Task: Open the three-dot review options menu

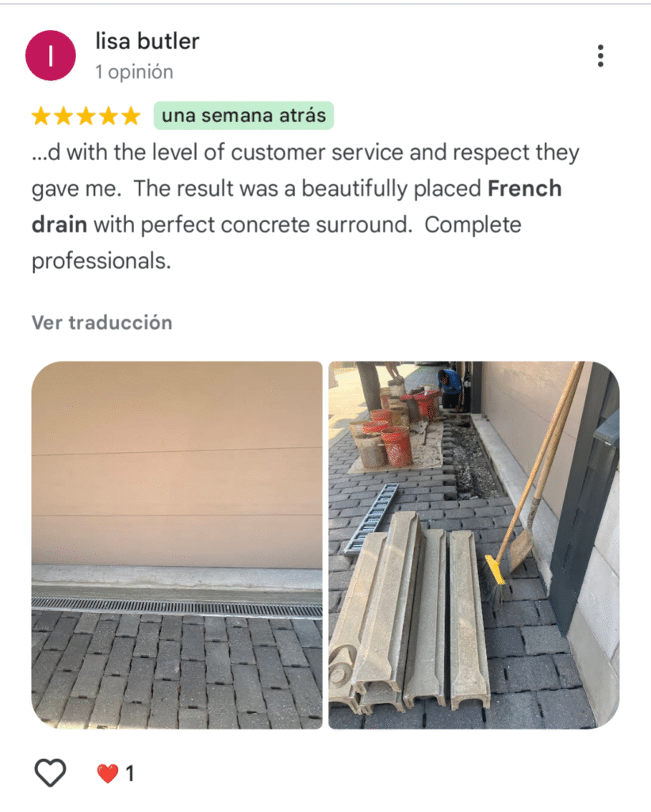Action: [x=600, y=56]
